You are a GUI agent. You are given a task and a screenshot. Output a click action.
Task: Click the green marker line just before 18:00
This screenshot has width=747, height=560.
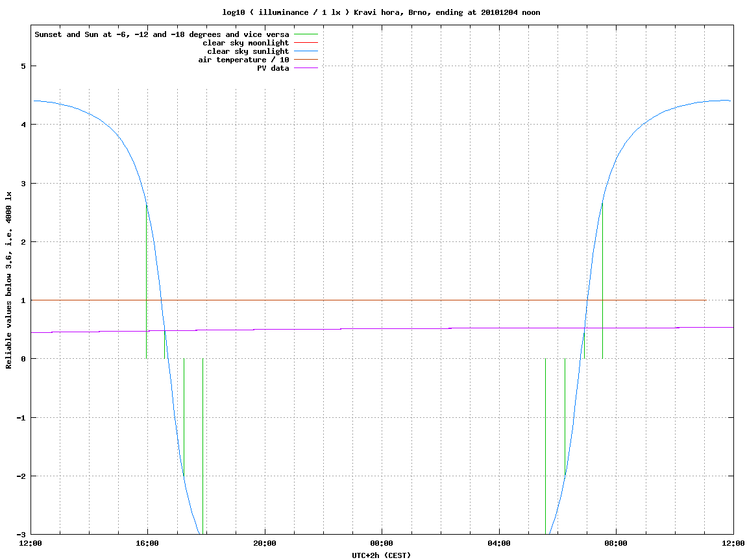coord(203,446)
